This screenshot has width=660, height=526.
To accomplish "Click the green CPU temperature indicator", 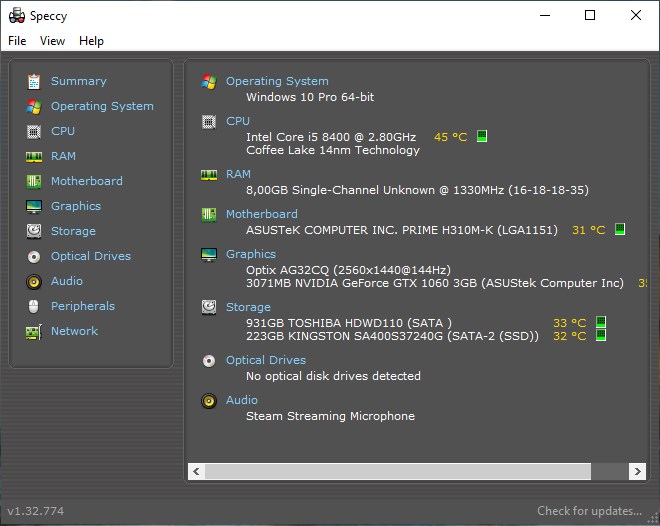I will click(482, 136).
